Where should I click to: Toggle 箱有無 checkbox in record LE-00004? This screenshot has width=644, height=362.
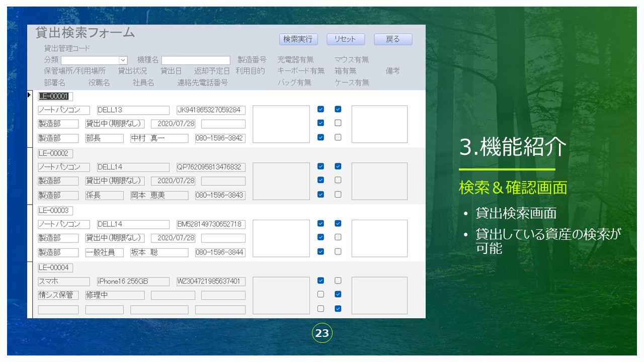point(338,294)
